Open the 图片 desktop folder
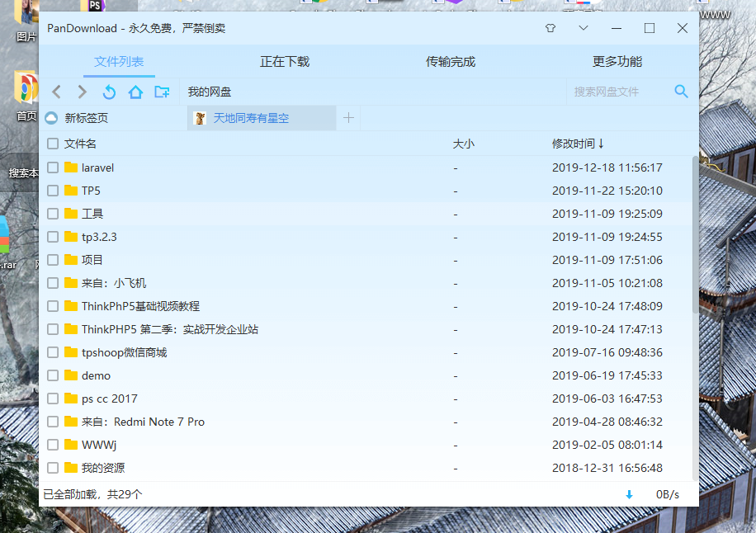This screenshot has height=533, width=756. click(x=26, y=21)
